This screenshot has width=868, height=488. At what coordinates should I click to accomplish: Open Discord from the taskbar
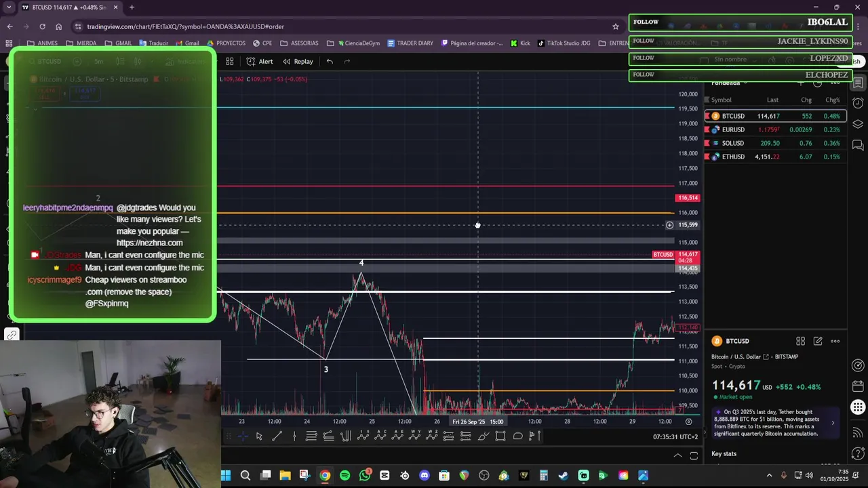coord(425,475)
